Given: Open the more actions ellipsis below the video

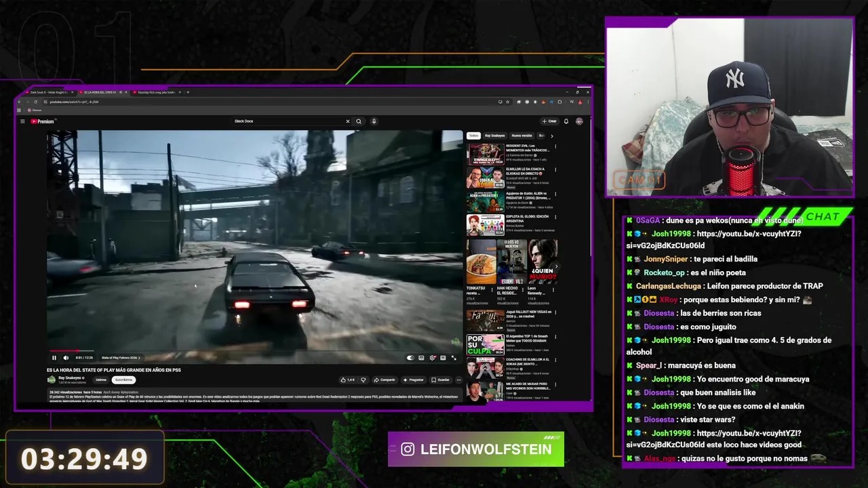Looking at the screenshot, I should pos(459,380).
